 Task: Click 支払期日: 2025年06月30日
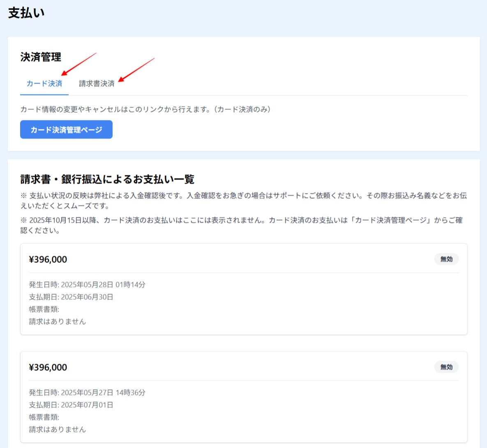[x=71, y=297]
